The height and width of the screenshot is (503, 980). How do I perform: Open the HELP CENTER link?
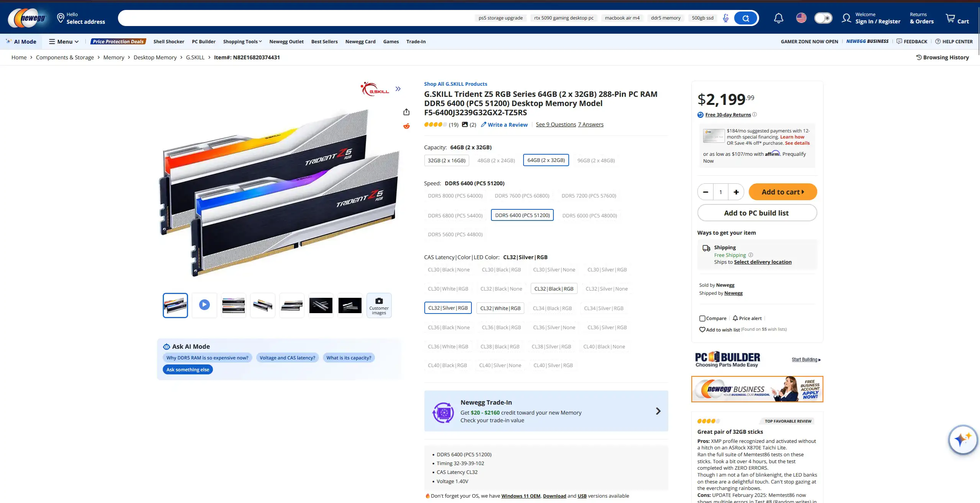[954, 41]
